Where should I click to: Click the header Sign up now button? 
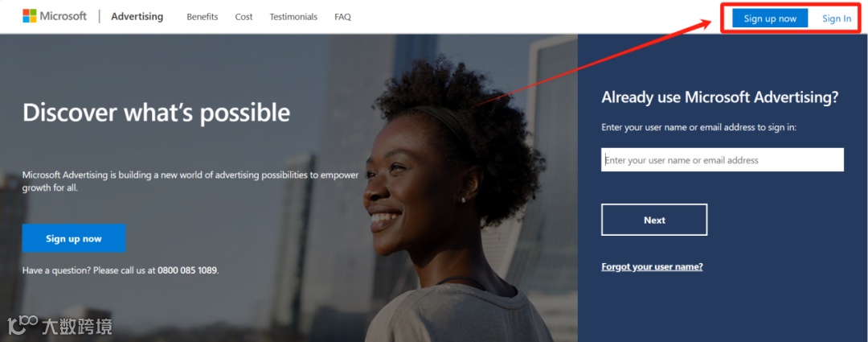tap(770, 19)
